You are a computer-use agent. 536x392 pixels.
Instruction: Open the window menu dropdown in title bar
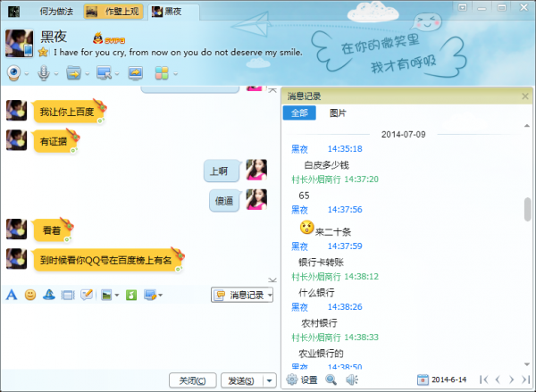462,7
